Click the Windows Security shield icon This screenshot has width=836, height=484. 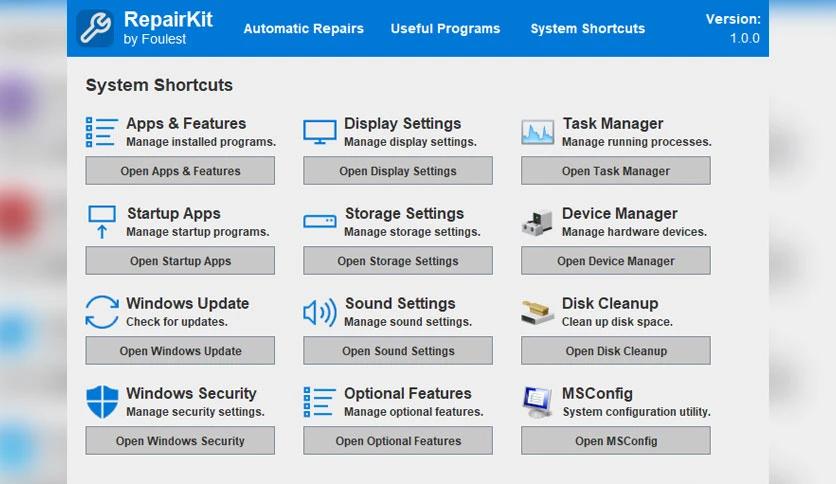tap(102, 402)
